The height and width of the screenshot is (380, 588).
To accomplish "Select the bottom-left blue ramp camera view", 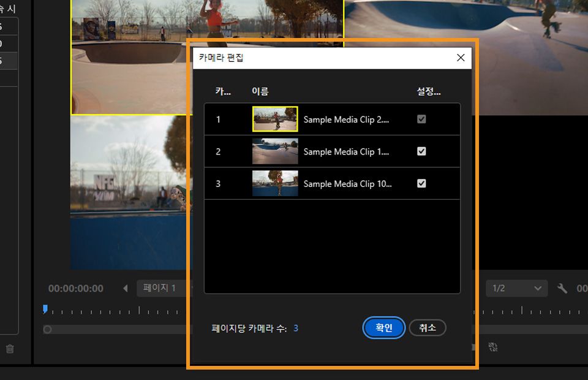I will [131, 192].
